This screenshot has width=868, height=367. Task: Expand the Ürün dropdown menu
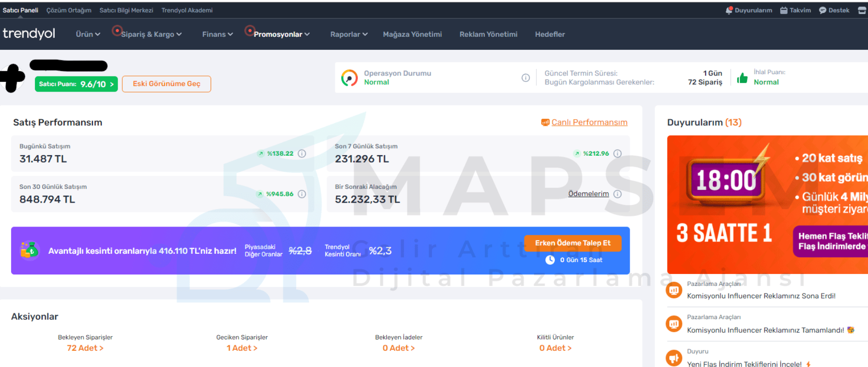88,34
